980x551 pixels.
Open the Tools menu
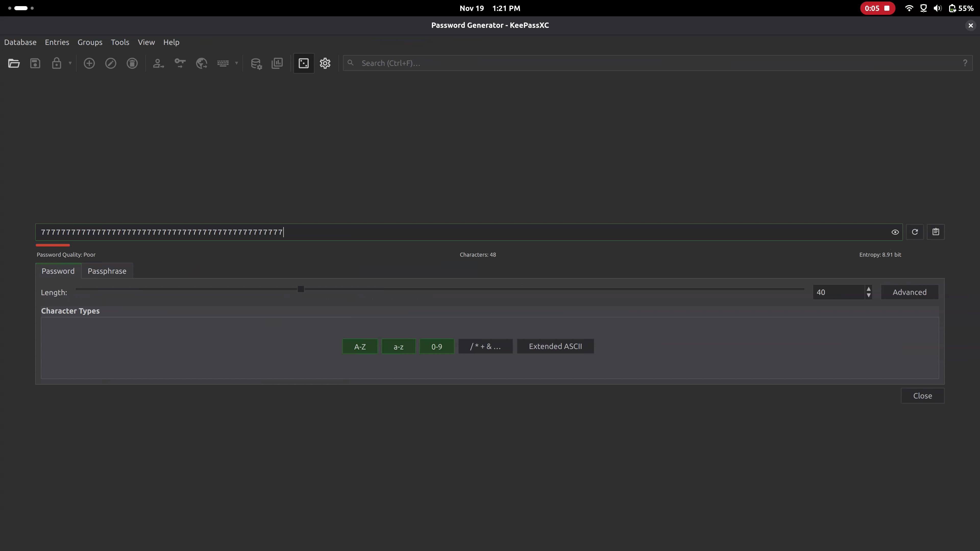120,42
